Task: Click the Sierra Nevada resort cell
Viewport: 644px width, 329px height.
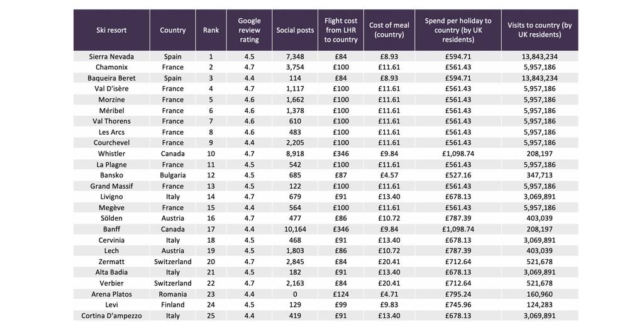Action: 111,56
